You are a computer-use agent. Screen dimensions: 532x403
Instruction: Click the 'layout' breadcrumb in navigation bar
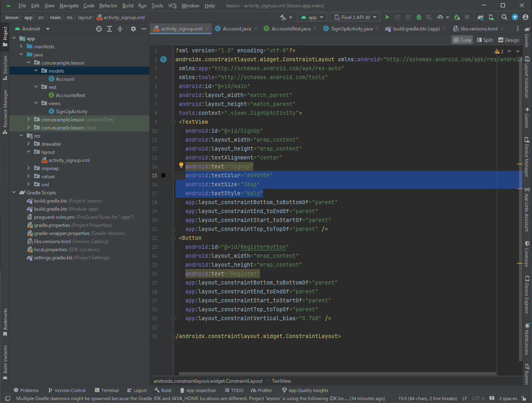[x=85, y=17]
